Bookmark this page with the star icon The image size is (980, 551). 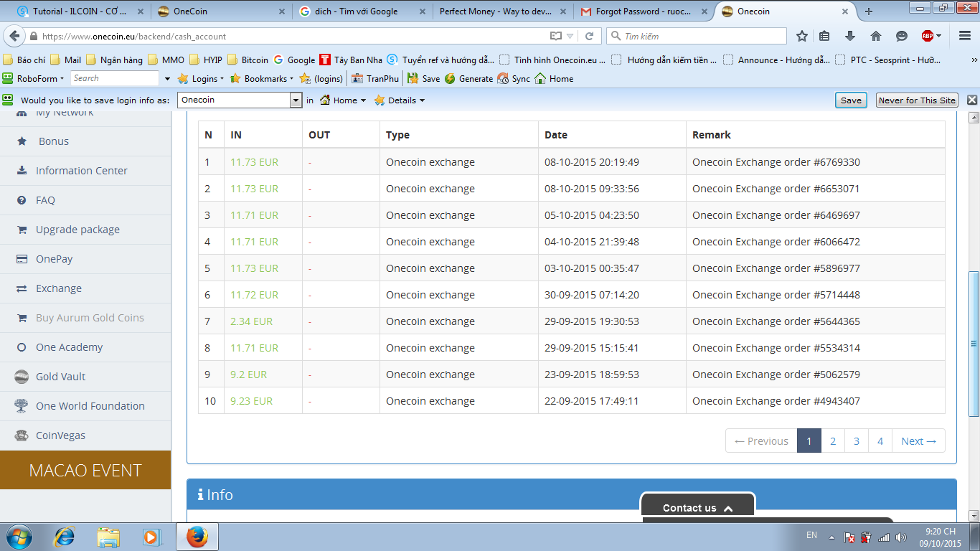click(802, 36)
